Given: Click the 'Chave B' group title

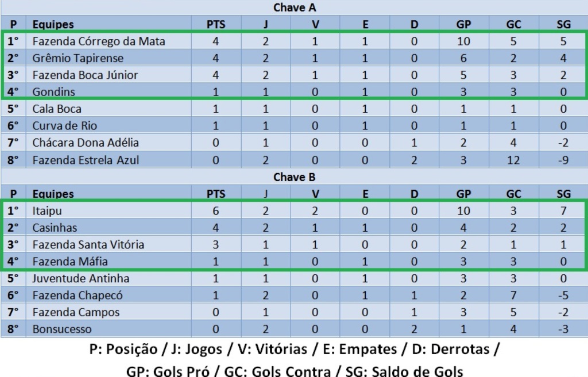Looking at the screenshot, I should pyautogui.click(x=295, y=177).
